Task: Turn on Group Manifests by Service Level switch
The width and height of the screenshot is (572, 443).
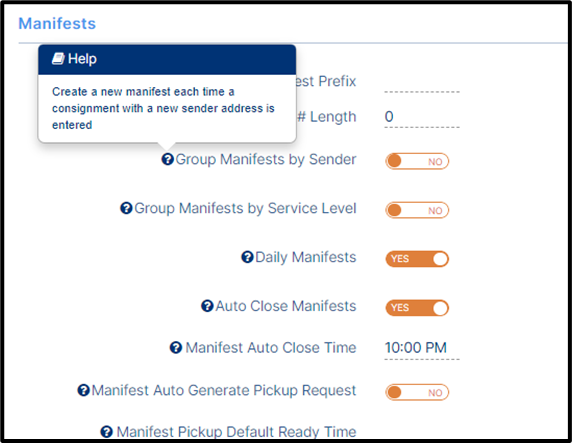Action: coord(417,210)
